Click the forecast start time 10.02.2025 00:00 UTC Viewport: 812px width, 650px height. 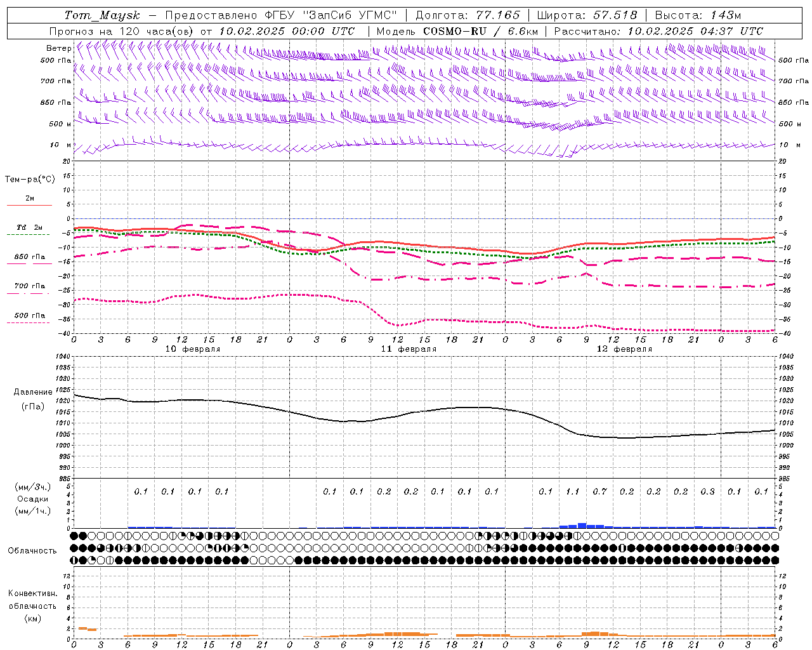(287, 31)
